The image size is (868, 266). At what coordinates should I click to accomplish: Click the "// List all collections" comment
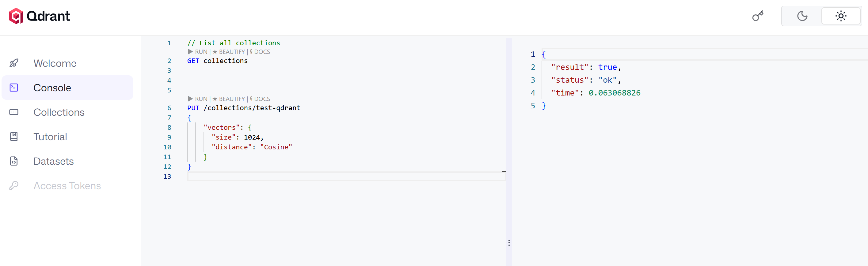pyautogui.click(x=234, y=43)
